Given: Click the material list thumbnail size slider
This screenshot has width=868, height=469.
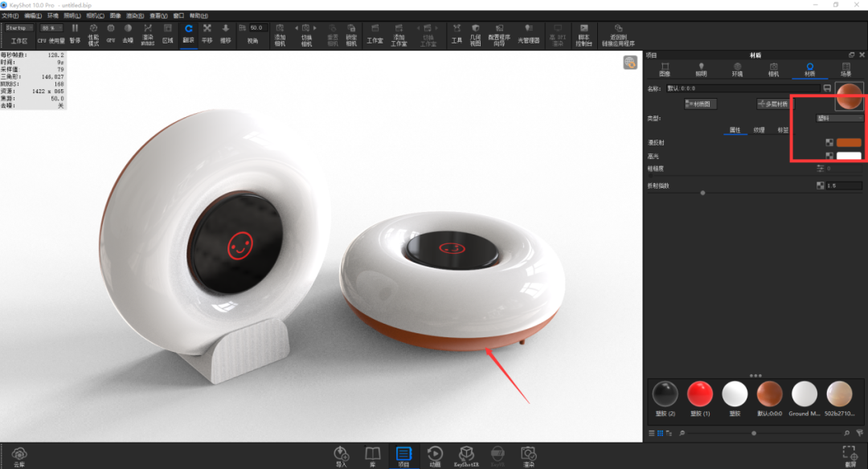Looking at the screenshot, I should tap(754, 433).
